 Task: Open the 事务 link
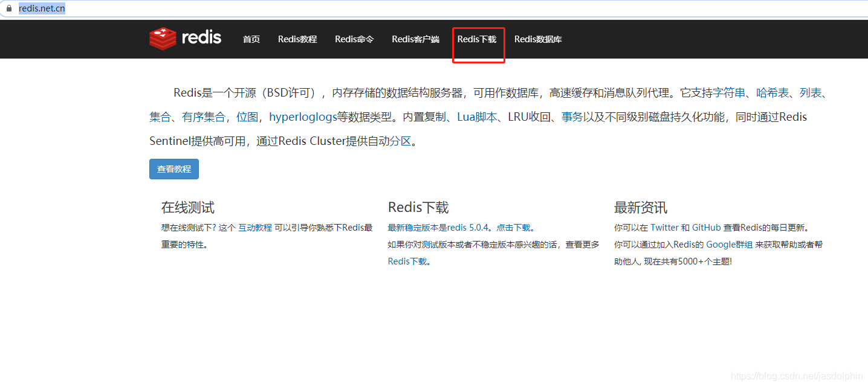point(572,117)
